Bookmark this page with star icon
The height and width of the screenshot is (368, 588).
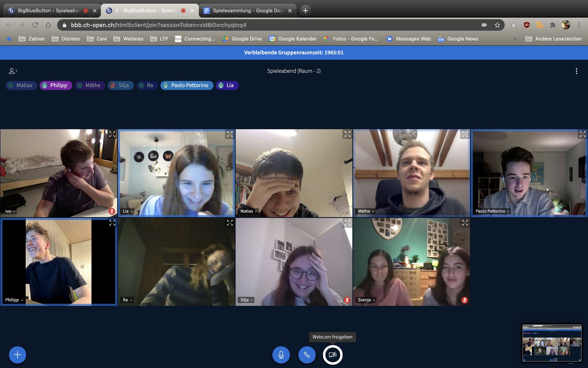[497, 25]
